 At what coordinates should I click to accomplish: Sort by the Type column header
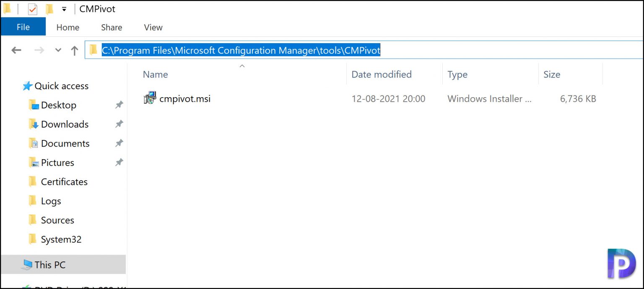[457, 75]
